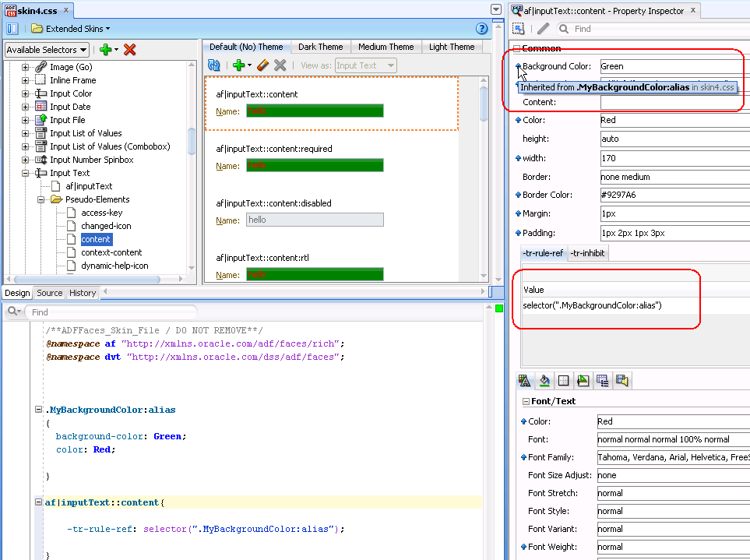The height and width of the screenshot is (560, 750).
Task: Click the arrow beside Background Color property
Action: pos(518,67)
